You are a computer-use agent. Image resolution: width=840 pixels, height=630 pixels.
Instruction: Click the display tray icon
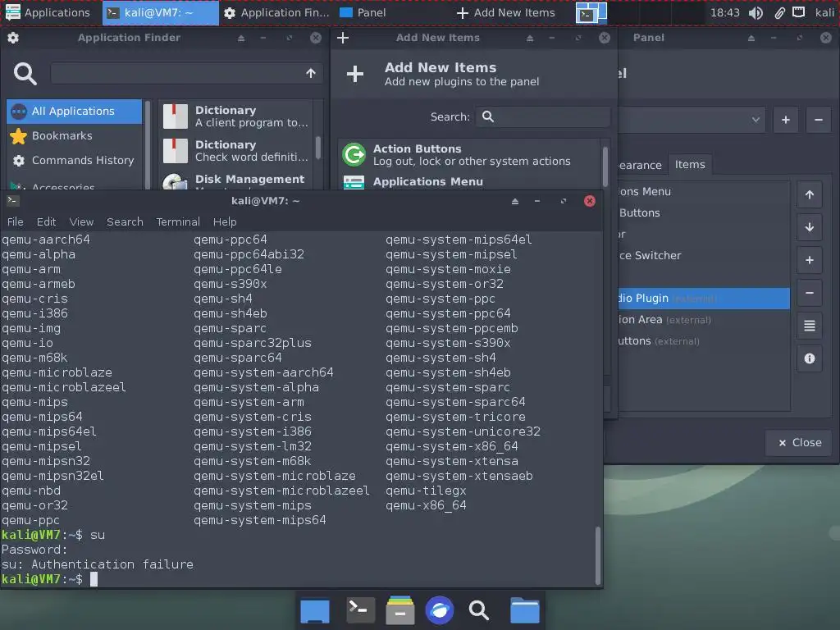tap(798, 11)
